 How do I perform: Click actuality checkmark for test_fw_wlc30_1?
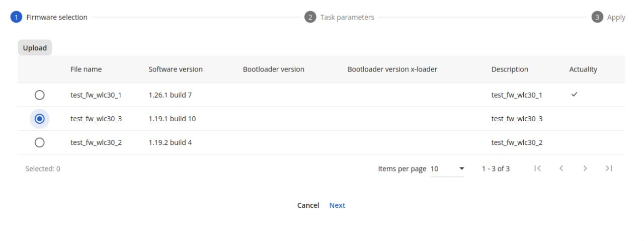[574, 95]
